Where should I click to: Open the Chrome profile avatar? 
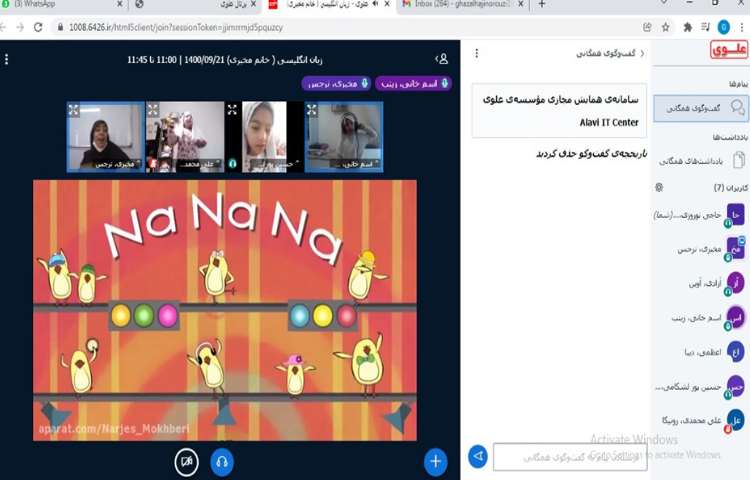(x=724, y=27)
